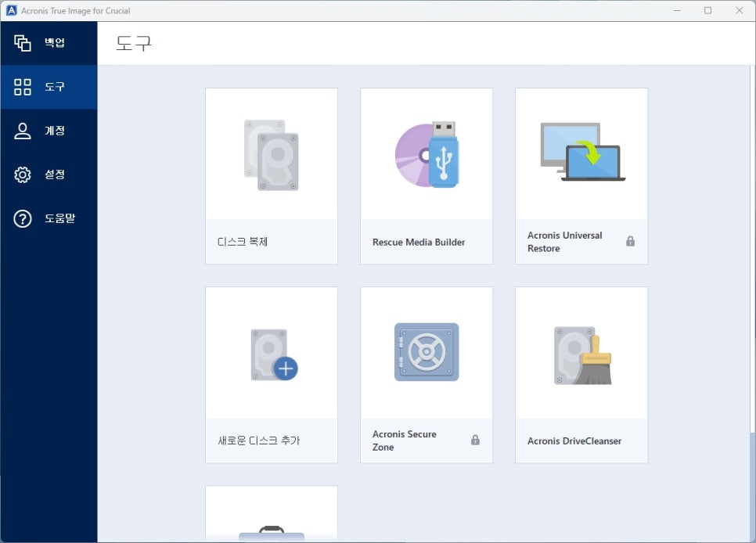
Task: Go to the 계정 (Account) section
Action: click(49, 131)
